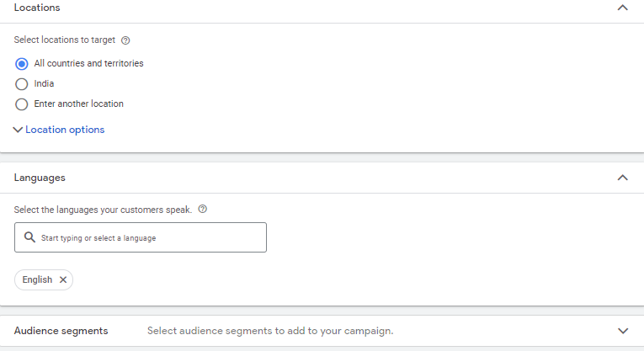
Task: Expand Audience segments with down chevron
Action: click(x=623, y=331)
